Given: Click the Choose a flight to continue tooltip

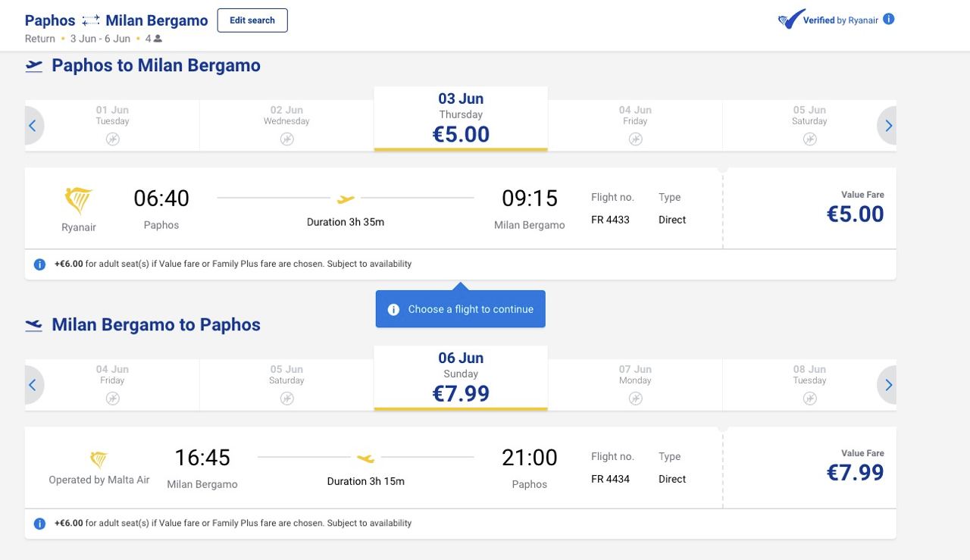Looking at the screenshot, I should 461,309.
